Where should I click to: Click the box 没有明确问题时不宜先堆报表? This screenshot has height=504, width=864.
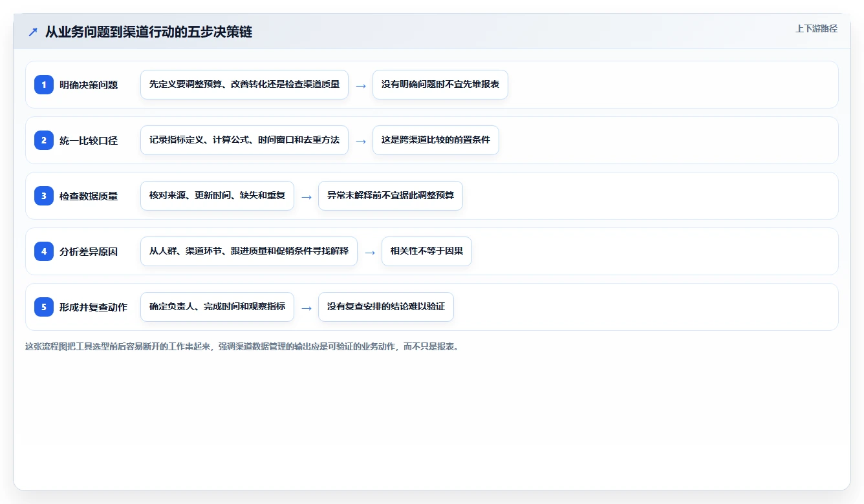[440, 85]
